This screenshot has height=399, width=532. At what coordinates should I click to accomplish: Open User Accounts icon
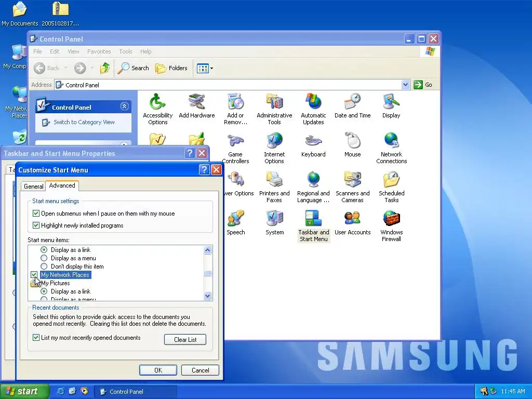tap(352, 223)
